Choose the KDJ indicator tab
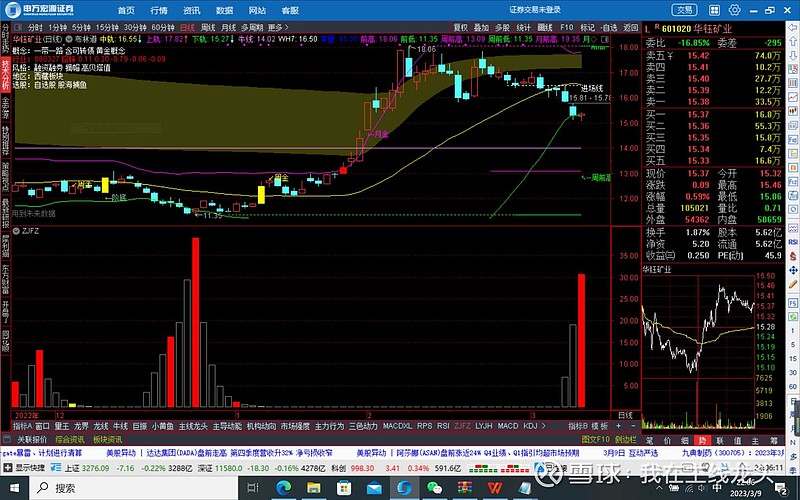The width and height of the screenshot is (800, 500). pos(530,426)
